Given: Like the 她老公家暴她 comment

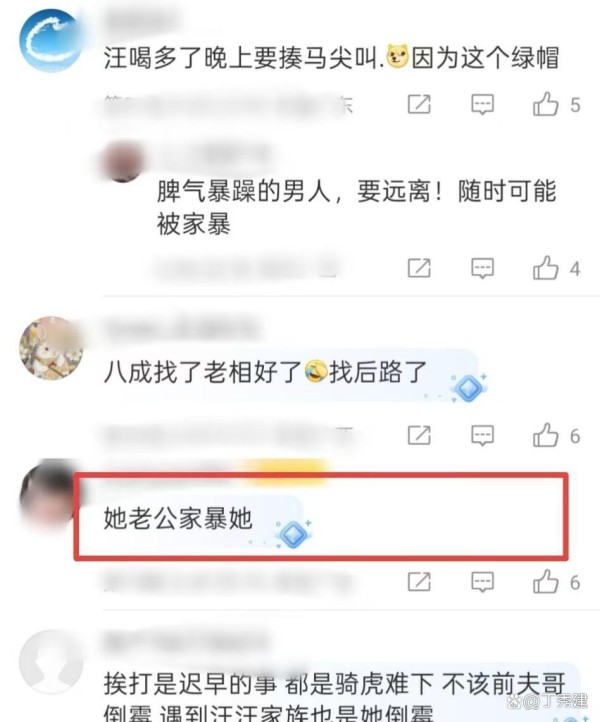Looking at the screenshot, I should tap(545, 582).
